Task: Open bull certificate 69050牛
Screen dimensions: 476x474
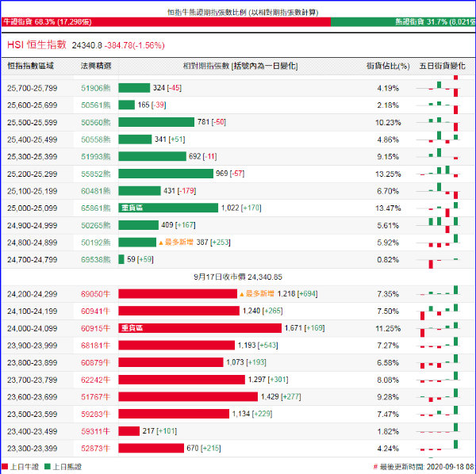Action: pyautogui.click(x=95, y=294)
